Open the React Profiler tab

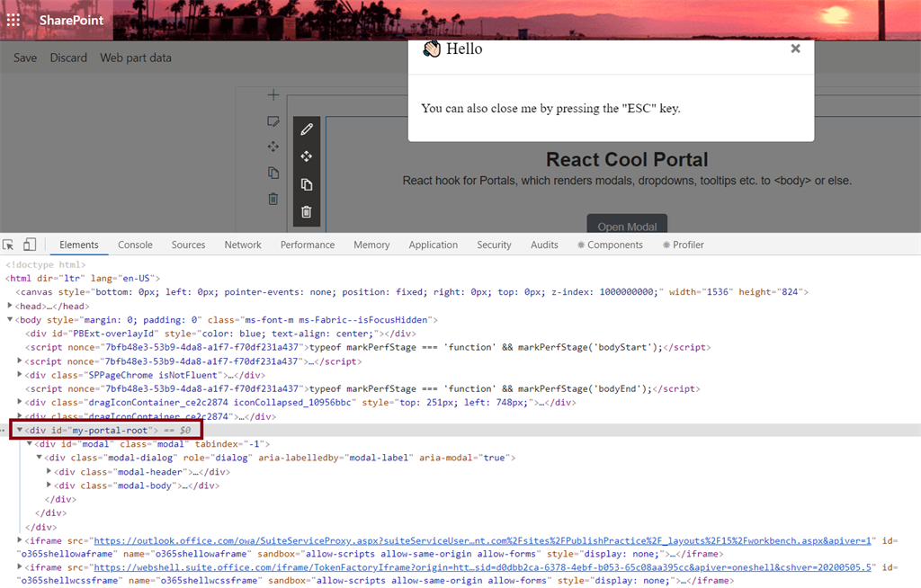point(684,245)
